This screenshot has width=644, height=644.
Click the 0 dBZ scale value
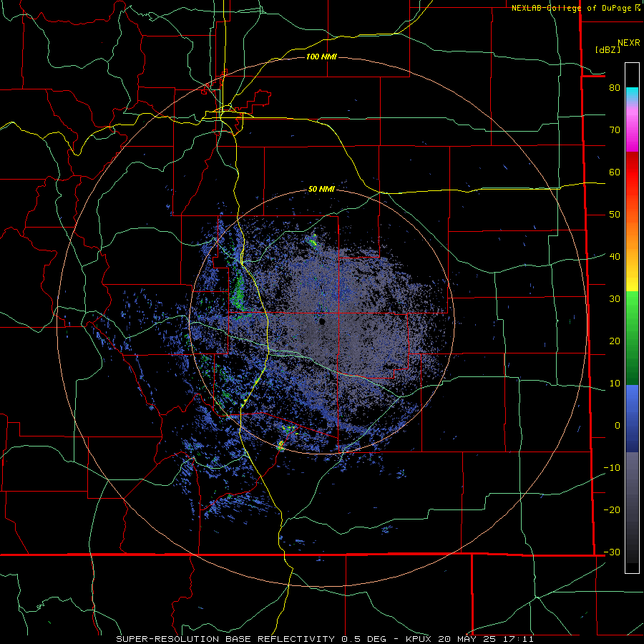pyautogui.click(x=618, y=426)
